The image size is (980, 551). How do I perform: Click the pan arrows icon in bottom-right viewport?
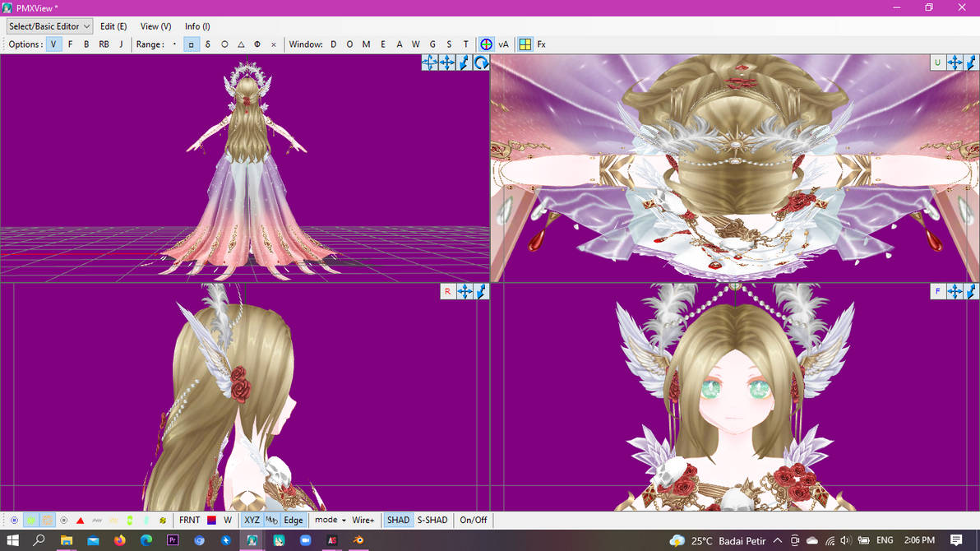click(x=955, y=291)
